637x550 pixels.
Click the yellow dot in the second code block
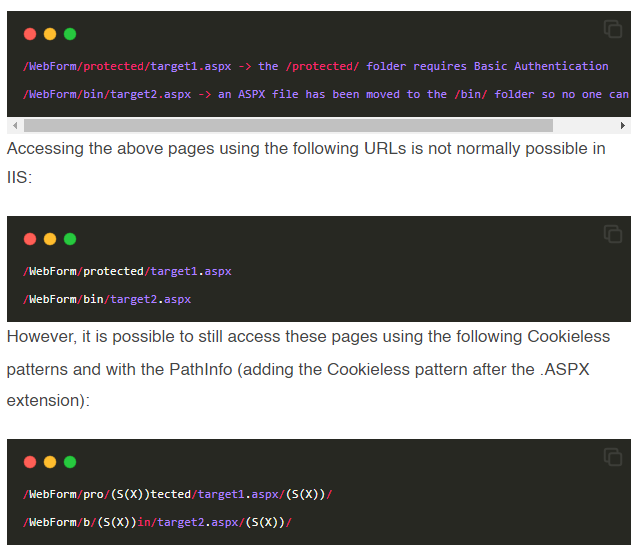50,239
